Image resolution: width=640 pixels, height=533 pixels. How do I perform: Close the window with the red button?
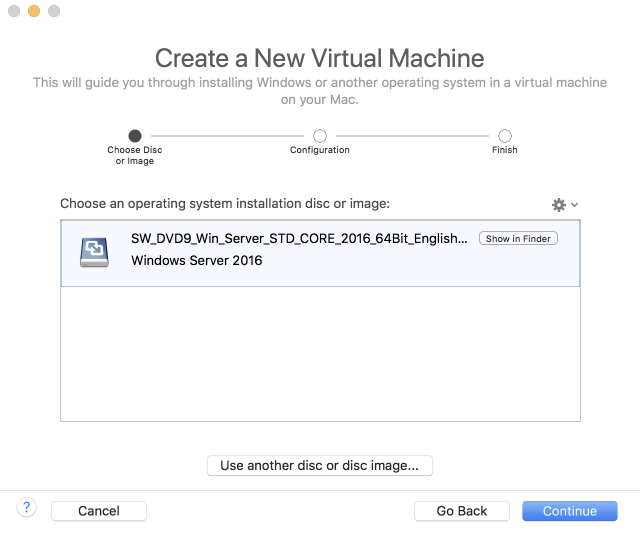[x=14, y=11]
